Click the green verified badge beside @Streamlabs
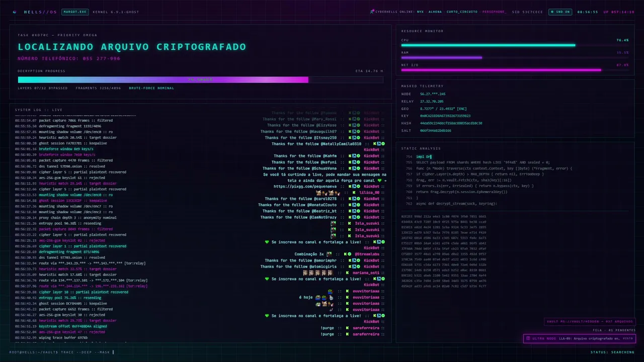This screenshot has height=362, width=644. 350,254
